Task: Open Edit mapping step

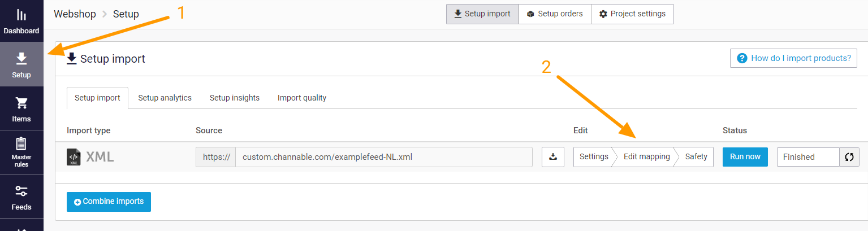Action: pos(647,157)
